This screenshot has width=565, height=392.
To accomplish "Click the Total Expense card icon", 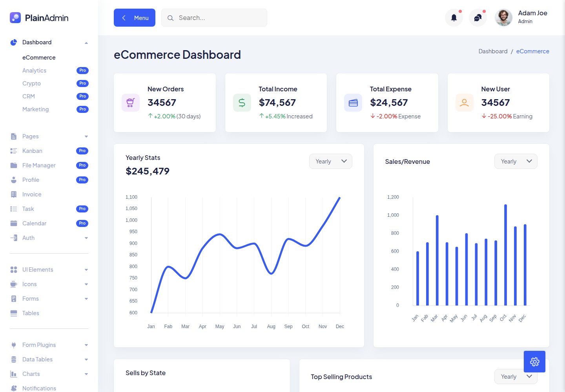I will 353,103.
